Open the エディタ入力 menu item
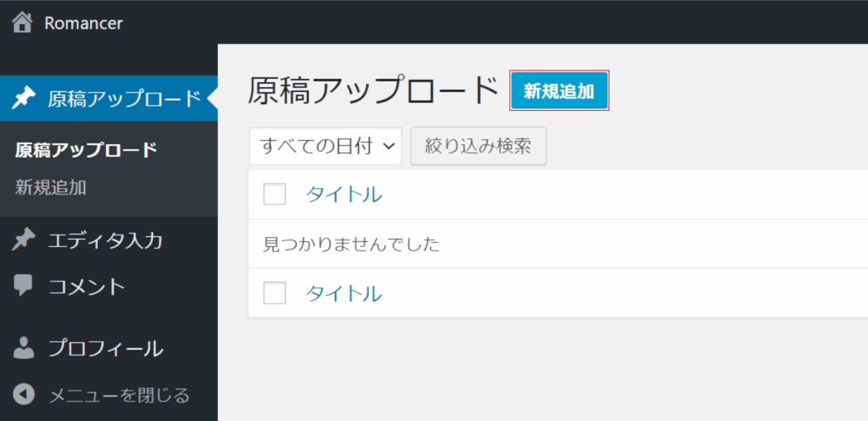This screenshot has height=421, width=868. click(106, 241)
